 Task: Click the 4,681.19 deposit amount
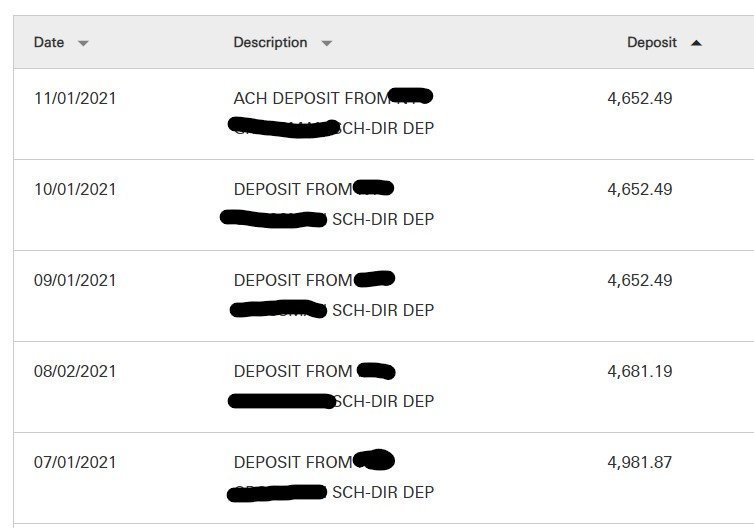point(640,371)
